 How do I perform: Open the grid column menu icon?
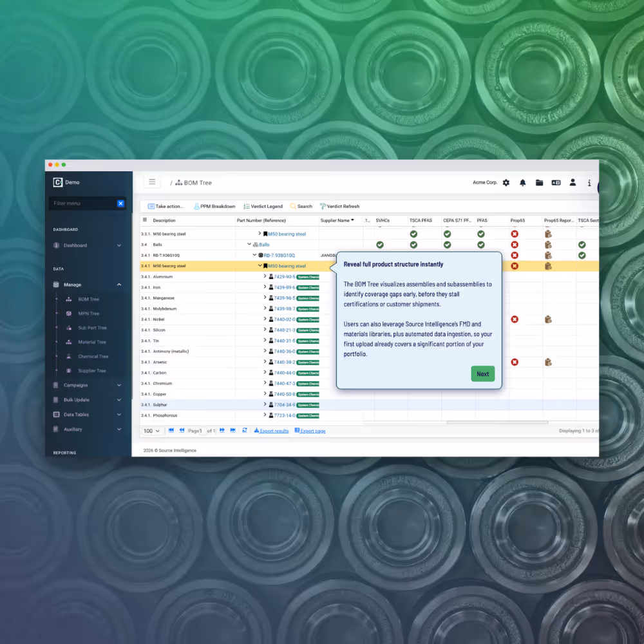click(144, 220)
